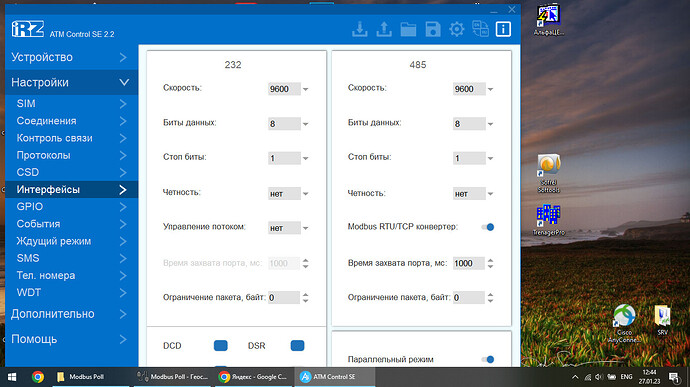The image size is (690, 387).
Task: Click the DCD blue indicator box
Action: point(220,346)
